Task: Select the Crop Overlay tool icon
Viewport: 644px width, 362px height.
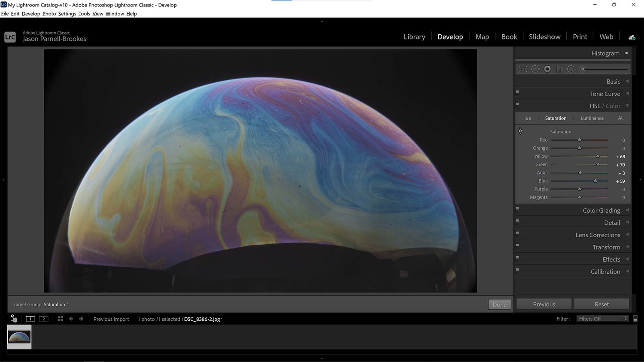Action: coord(523,69)
